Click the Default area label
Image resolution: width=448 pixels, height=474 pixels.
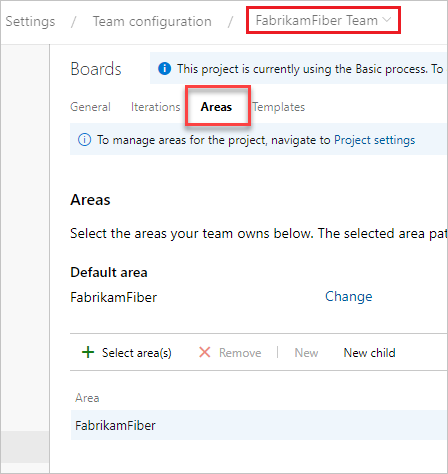point(109,272)
